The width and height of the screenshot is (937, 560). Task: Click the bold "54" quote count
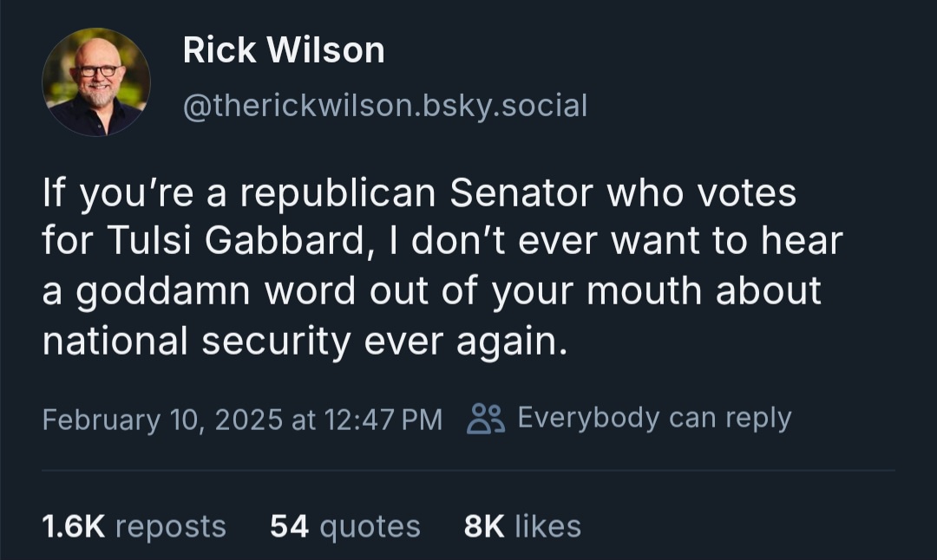click(x=289, y=526)
